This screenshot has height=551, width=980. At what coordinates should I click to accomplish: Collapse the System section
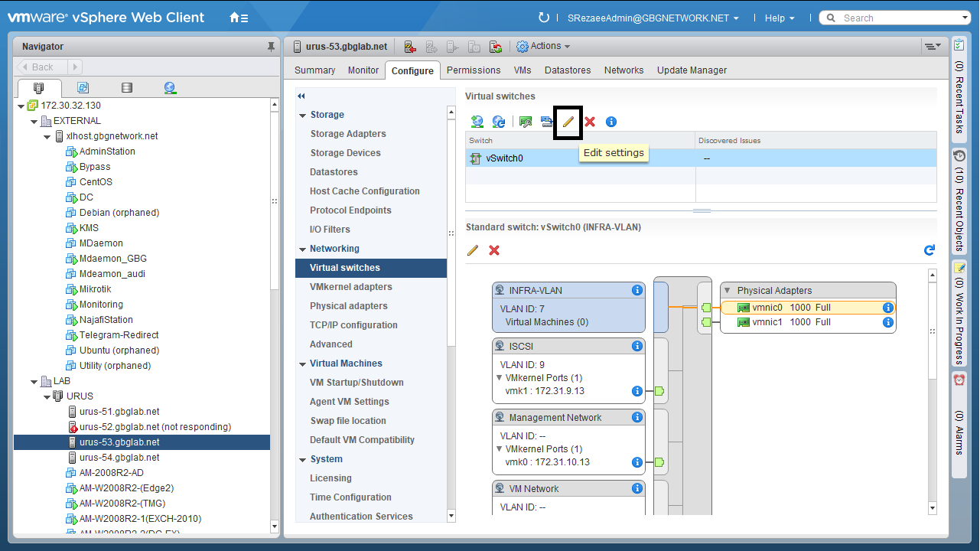click(303, 459)
